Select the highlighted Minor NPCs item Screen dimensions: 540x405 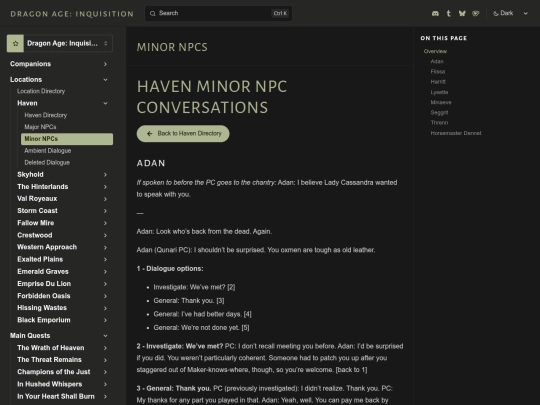(x=67, y=139)
